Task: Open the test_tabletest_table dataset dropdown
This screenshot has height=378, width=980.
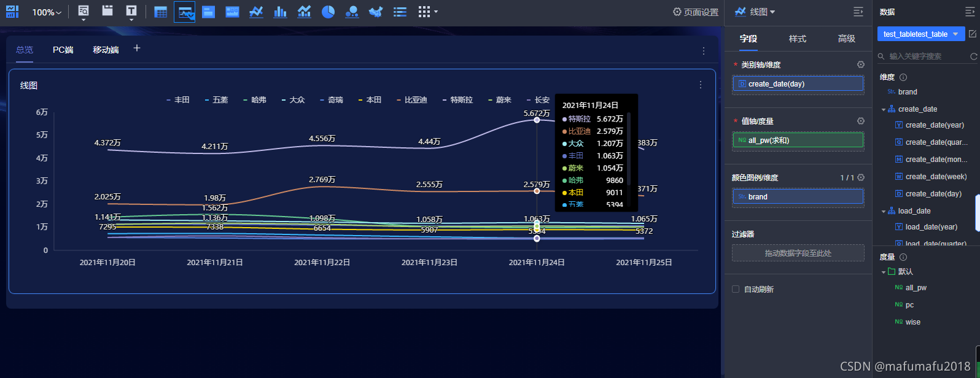Action: pos(921,34)
